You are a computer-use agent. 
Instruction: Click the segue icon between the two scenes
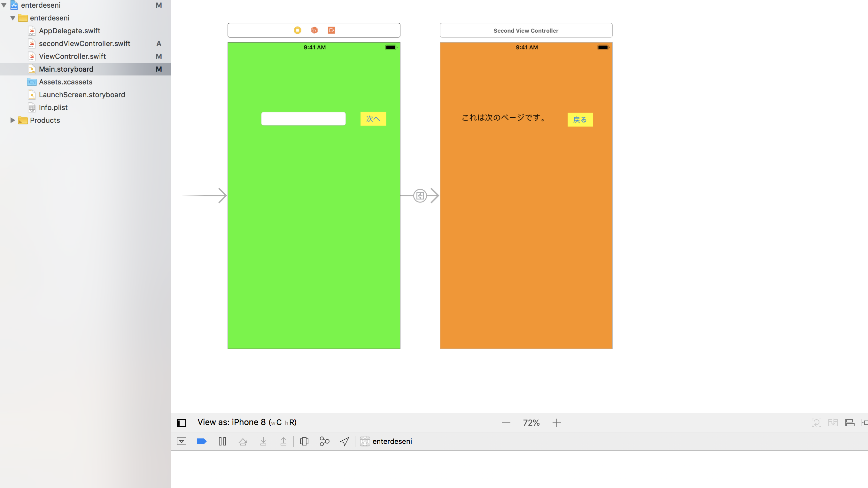pyautogui.click(x=420, y=195)
